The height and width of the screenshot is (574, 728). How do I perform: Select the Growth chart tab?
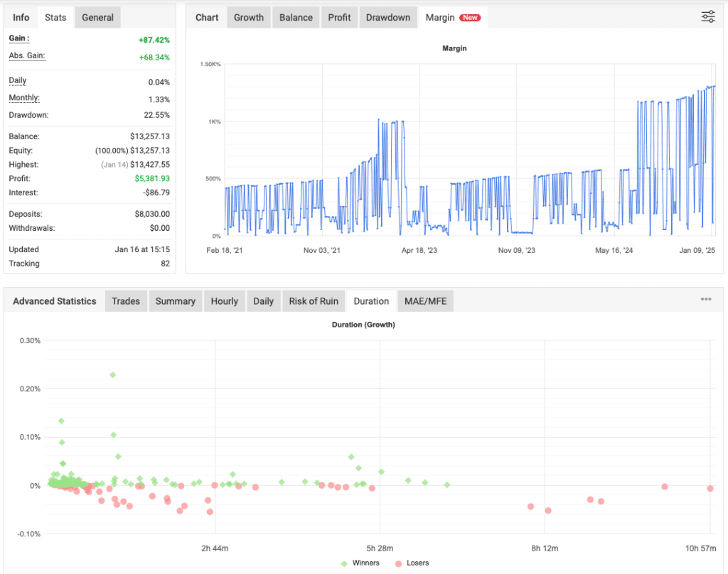tap(248, 17)
